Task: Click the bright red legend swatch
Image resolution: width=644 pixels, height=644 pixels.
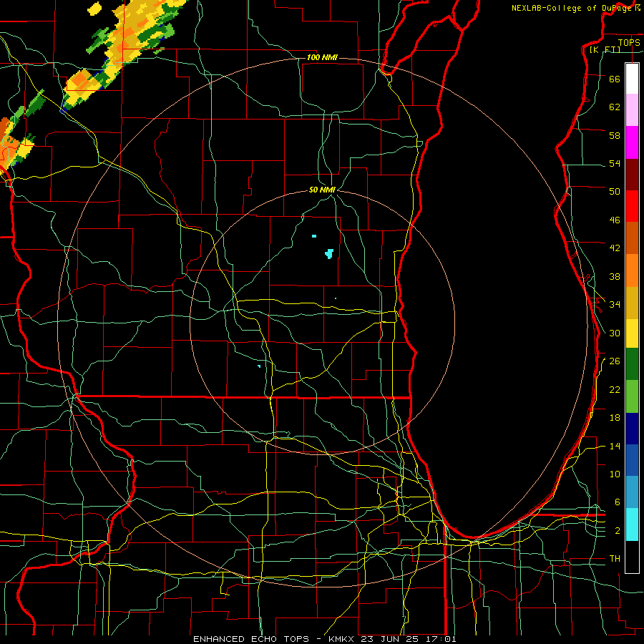Action: [632, 206]
